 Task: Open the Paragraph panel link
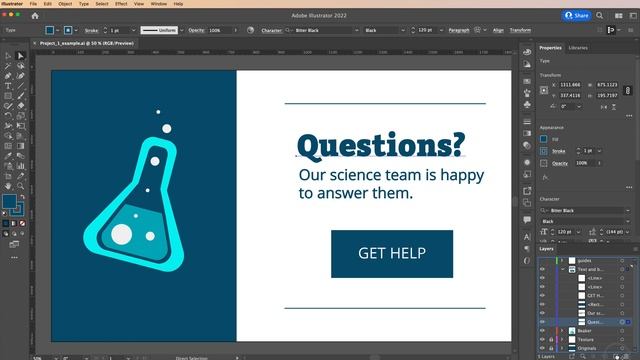(x=459, y=30)
